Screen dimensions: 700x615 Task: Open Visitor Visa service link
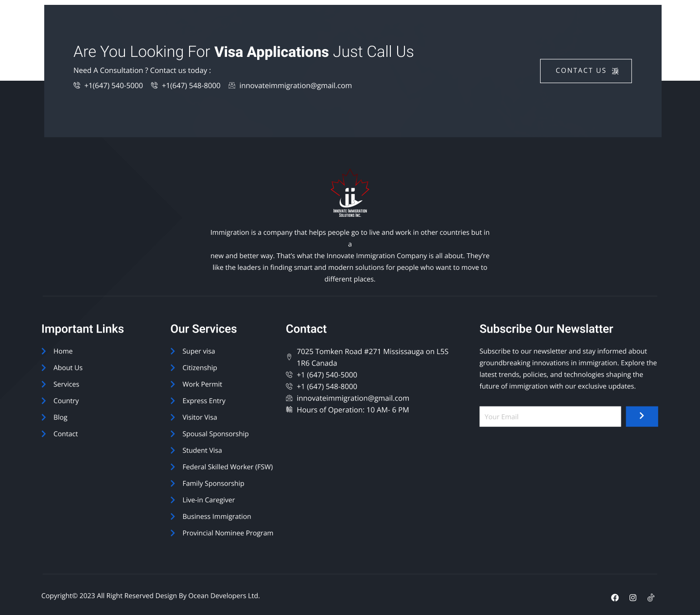[x=200, y=417]
